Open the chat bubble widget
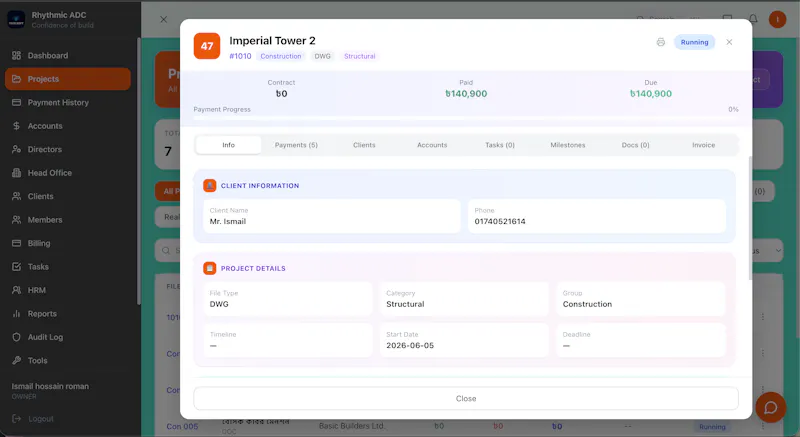800x437 pixels. coord(770,407)
